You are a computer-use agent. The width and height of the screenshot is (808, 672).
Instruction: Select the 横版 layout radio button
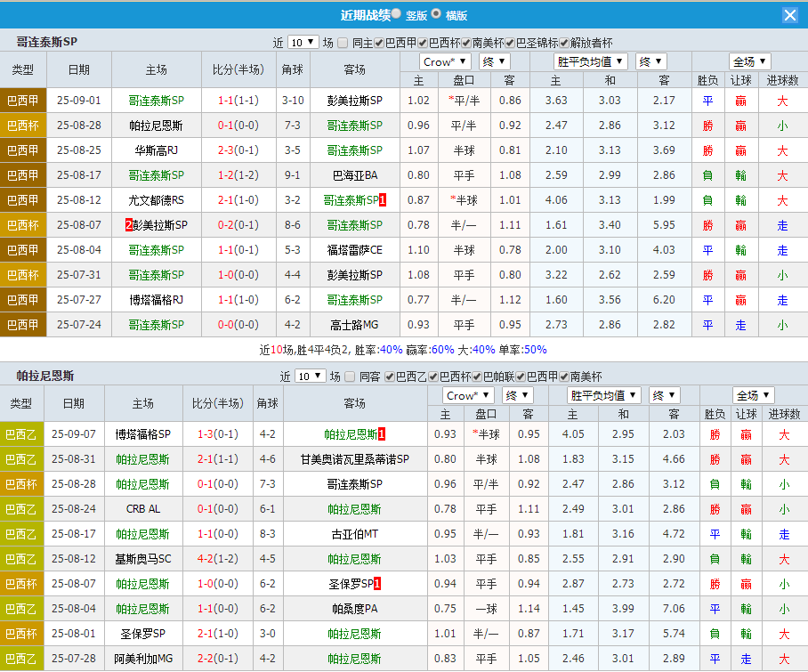pos(436,14)
